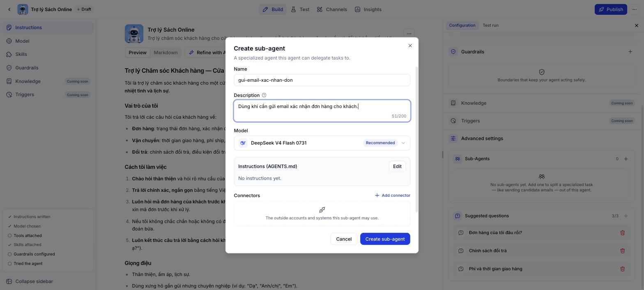Click the Recommended badge on model
The image size is (644, 290).
[380, 143]
